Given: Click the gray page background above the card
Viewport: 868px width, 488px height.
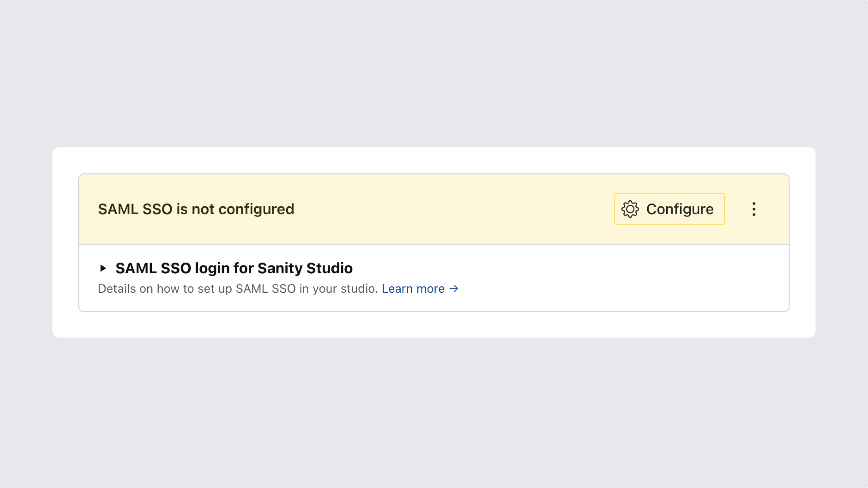Looking at the screenshot, I should tap(434, 74).
